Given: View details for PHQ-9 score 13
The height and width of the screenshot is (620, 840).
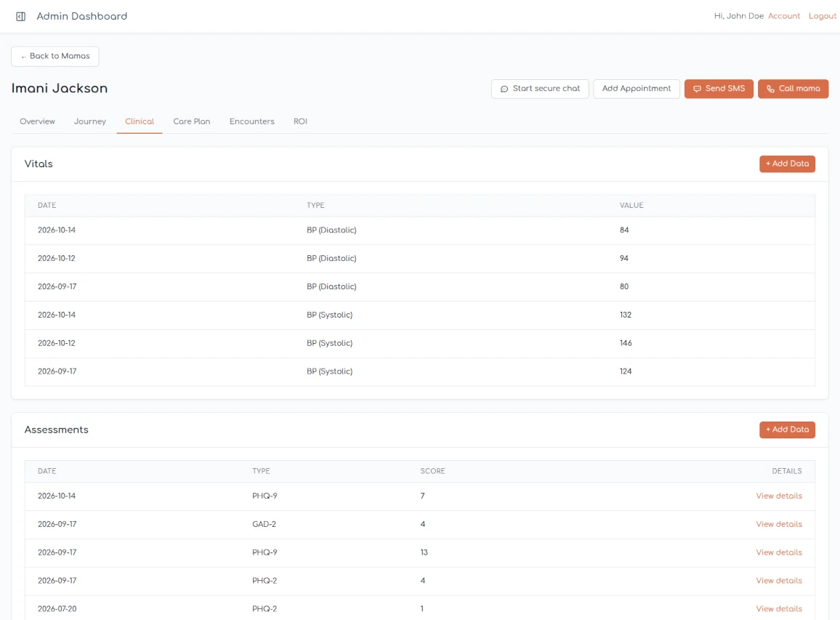Looking at the screenshot, I should tap(779, 552).
